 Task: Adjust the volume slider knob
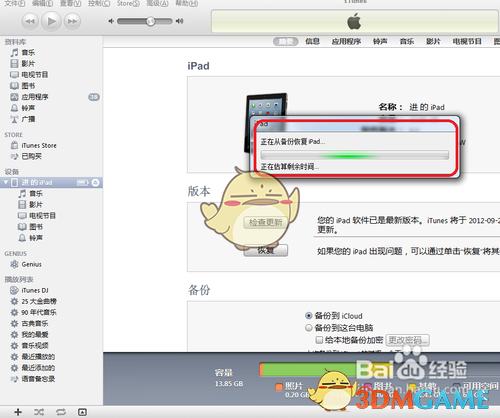pyautogui.click(x=151, y=21)
